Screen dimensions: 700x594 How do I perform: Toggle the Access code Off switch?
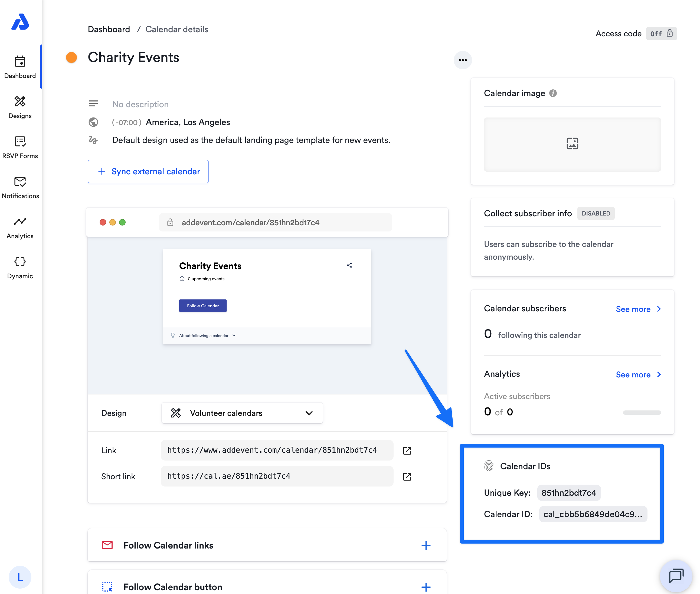tap(661, 34)
